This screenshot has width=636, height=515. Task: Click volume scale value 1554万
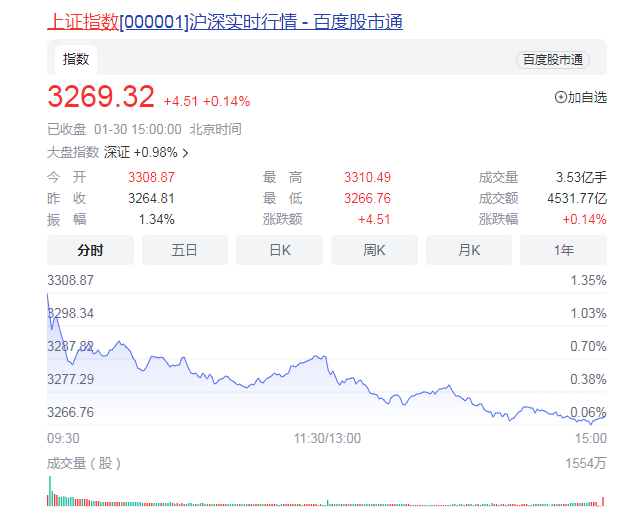point(586,463)
